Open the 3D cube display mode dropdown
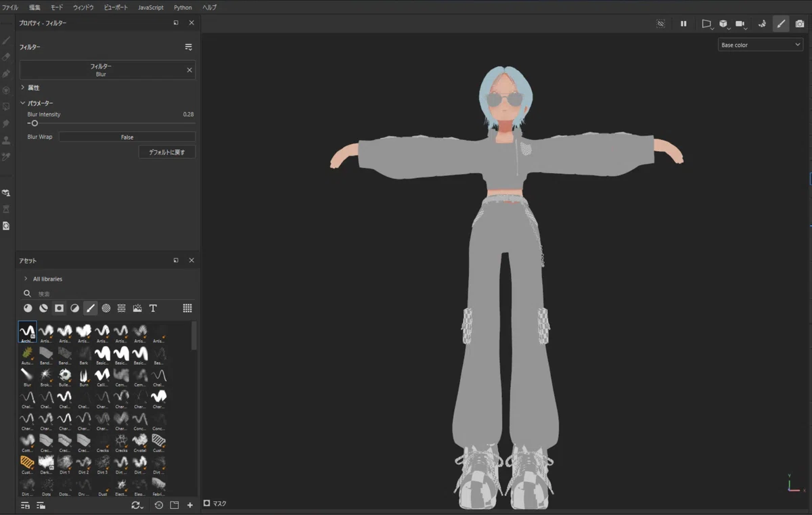Viewport: 812px width, 515px height. [x=723, y=24]
